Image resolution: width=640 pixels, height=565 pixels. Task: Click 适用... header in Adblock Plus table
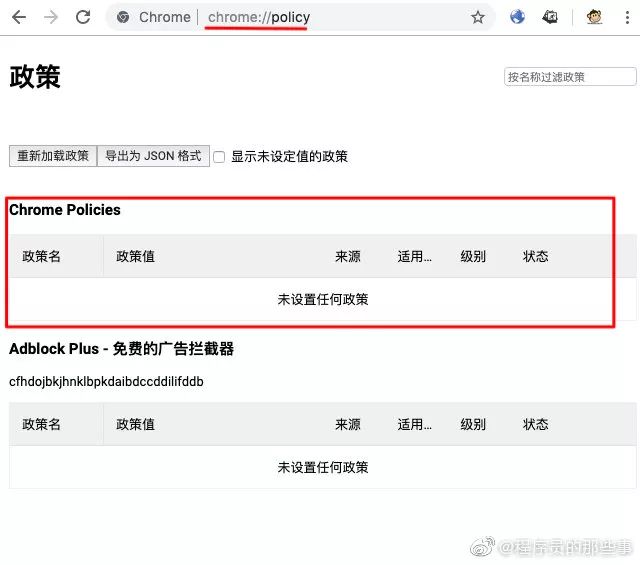[x=415, y=424]
